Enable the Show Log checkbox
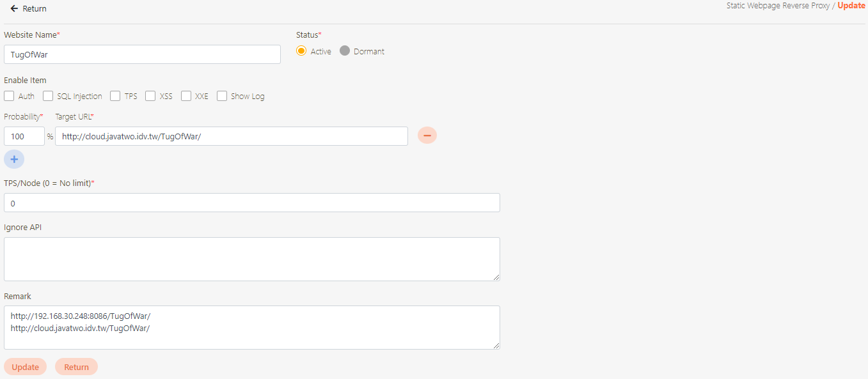 pos(222,96)
